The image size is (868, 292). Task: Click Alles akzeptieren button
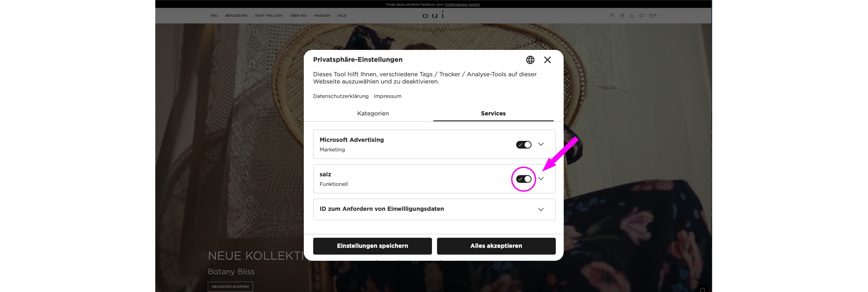pyautogui.click(x=496, y=246)
